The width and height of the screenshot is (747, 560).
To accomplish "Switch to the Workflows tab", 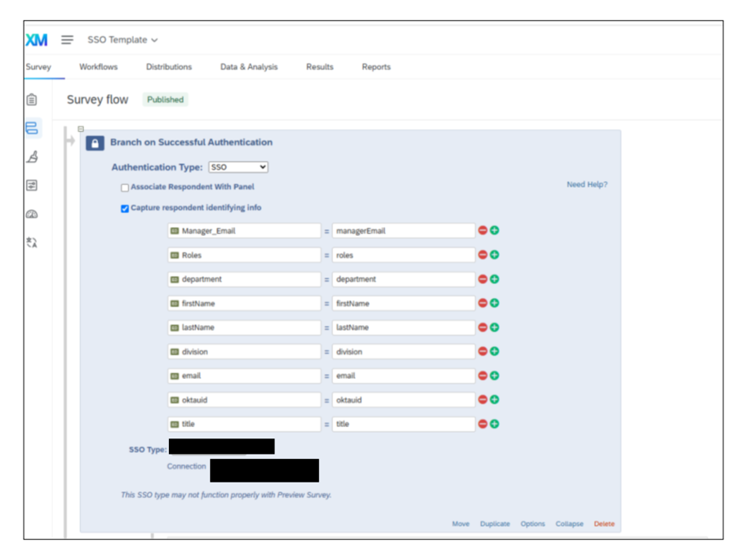I will click(x=98, y=67).
